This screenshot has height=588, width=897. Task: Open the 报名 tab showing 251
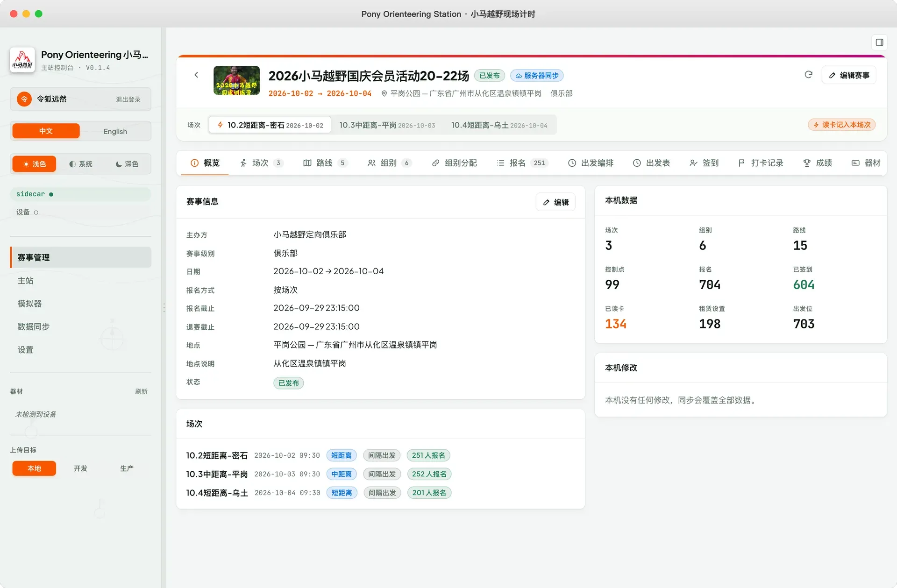pos(522,163)
